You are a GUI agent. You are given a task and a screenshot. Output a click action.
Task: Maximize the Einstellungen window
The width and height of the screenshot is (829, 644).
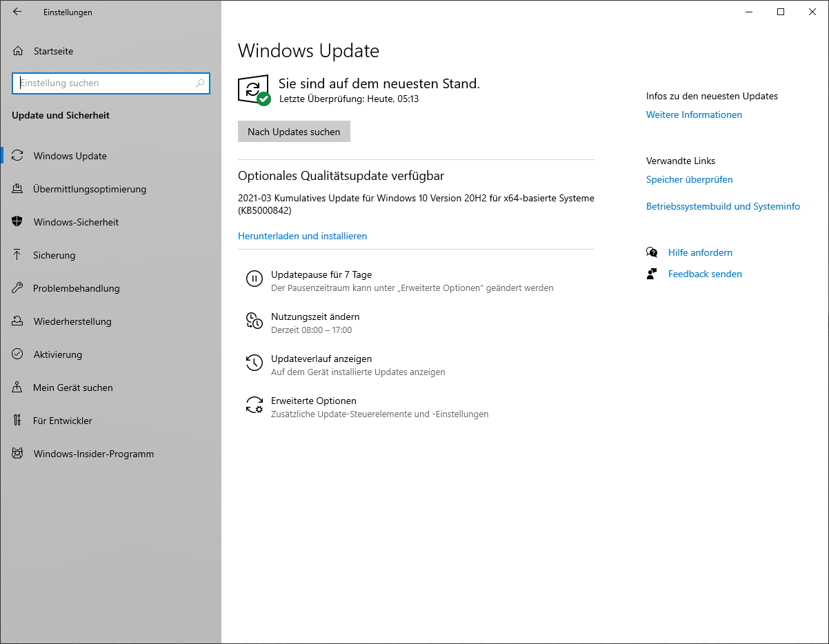click(781, 12)
